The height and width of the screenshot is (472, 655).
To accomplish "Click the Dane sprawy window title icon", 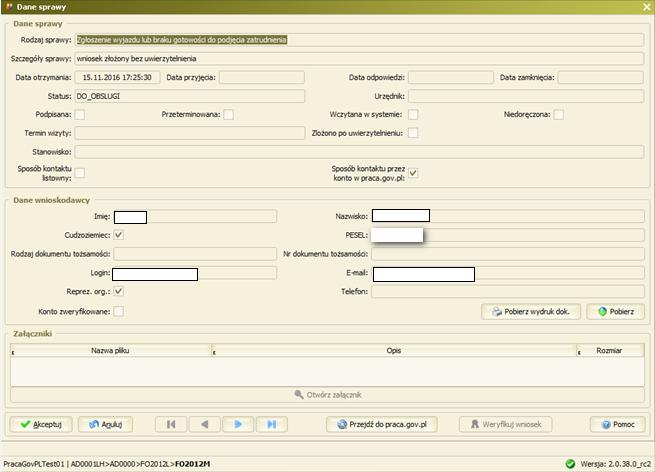I will pos(9,7).
